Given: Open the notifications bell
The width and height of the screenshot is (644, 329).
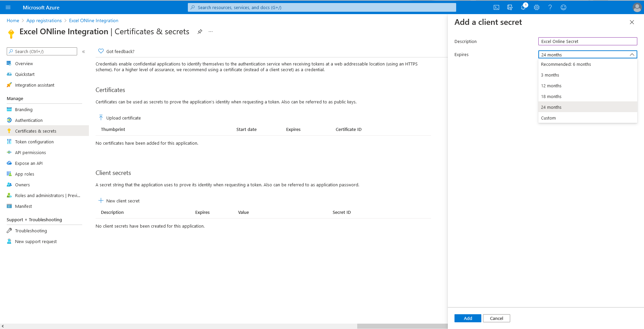Looking at the screenshot, I should coord(523,7).
